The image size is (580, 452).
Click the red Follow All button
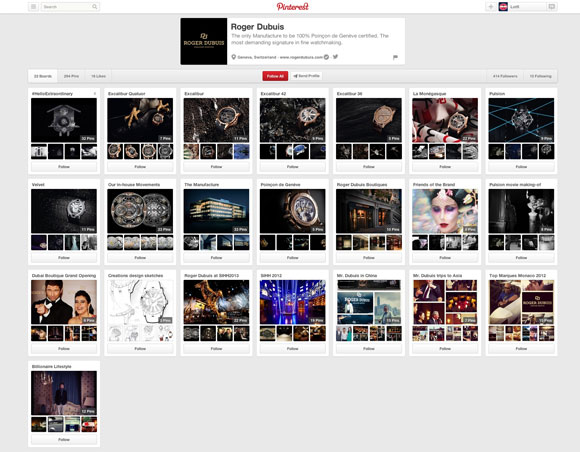[275, 76]
